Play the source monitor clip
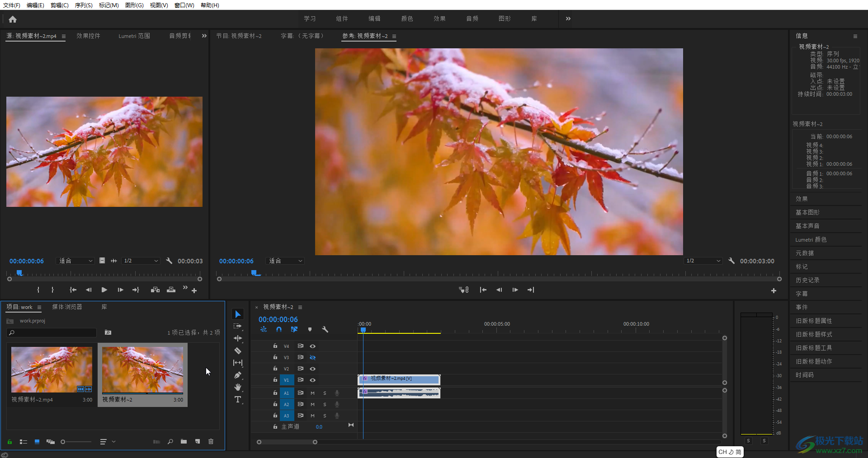The image size is (868, 458). (104, 290)
